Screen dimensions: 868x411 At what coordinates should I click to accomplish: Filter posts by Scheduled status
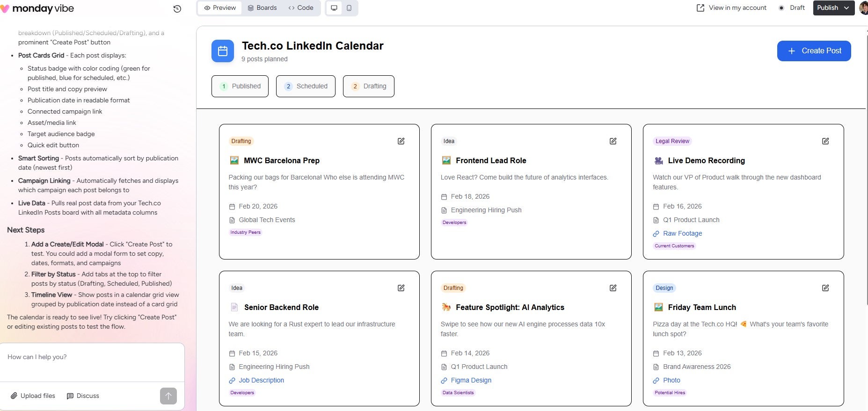pos(306,86)
